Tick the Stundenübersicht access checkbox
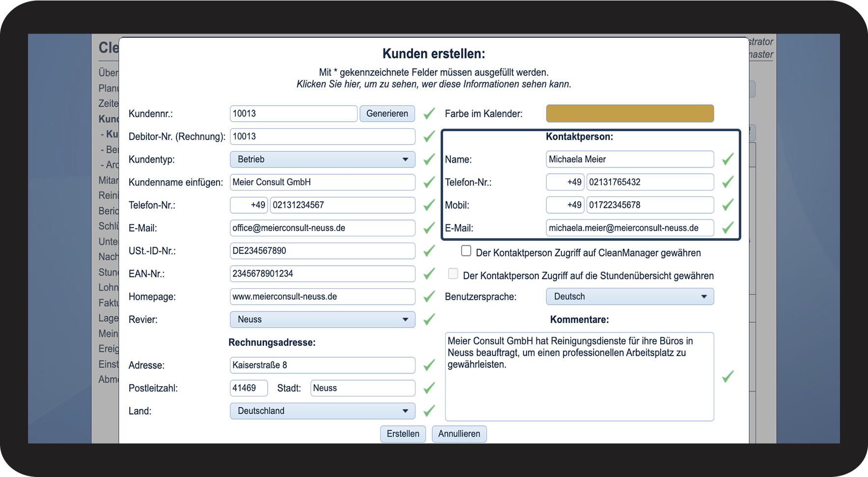Viewport: 868px width, 477px height. [x=453, y=274]
